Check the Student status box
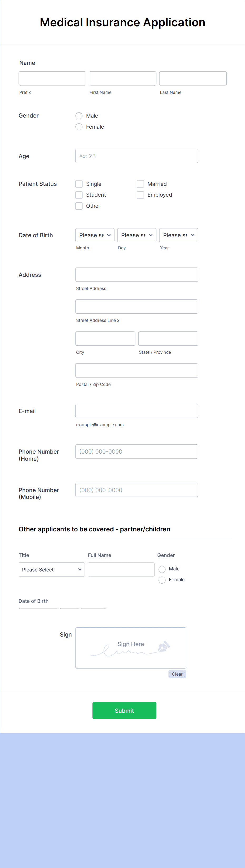This screenshot has height=868, width=245. coord(79,195)
